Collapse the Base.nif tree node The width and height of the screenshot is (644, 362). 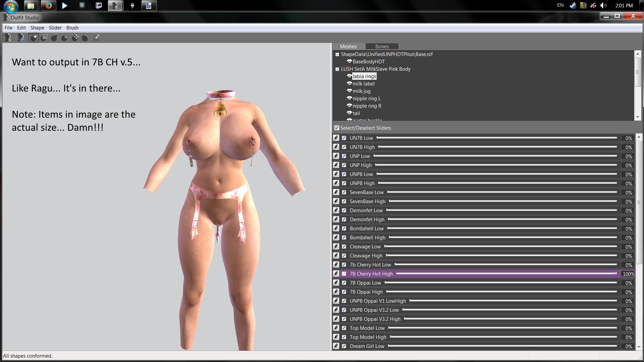click(337, 55)
